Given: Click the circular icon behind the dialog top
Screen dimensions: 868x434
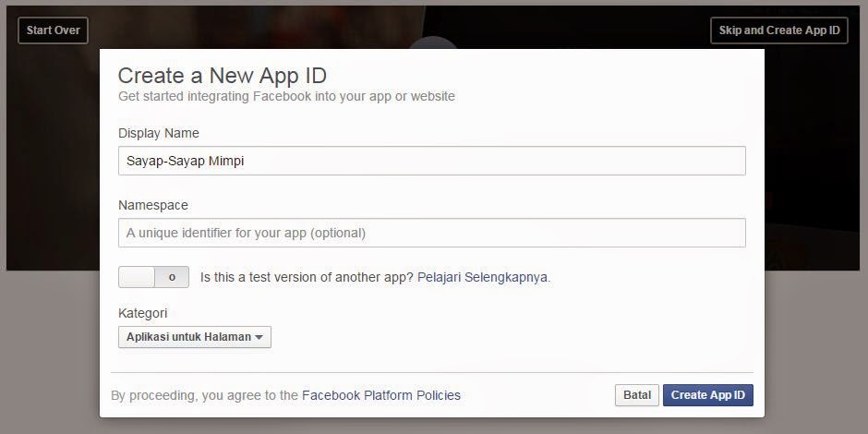Looking at the screenshot, I should coord(432,42).
